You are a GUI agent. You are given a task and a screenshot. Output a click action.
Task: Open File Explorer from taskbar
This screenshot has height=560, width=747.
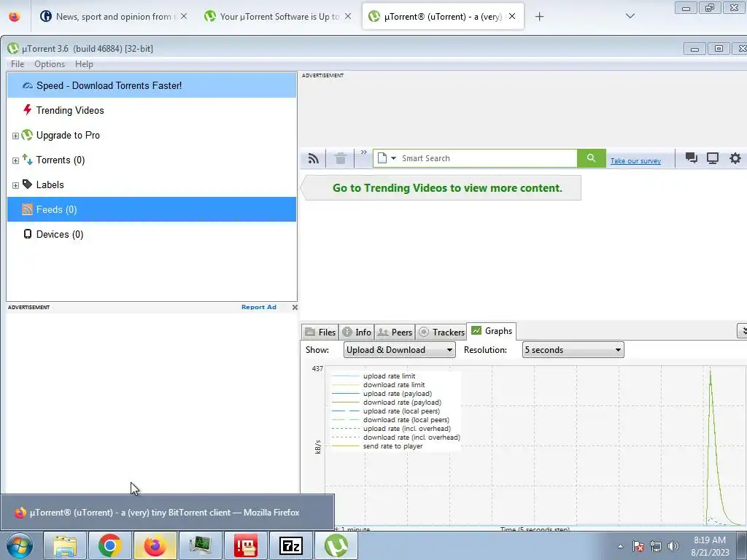pos(65,545)
